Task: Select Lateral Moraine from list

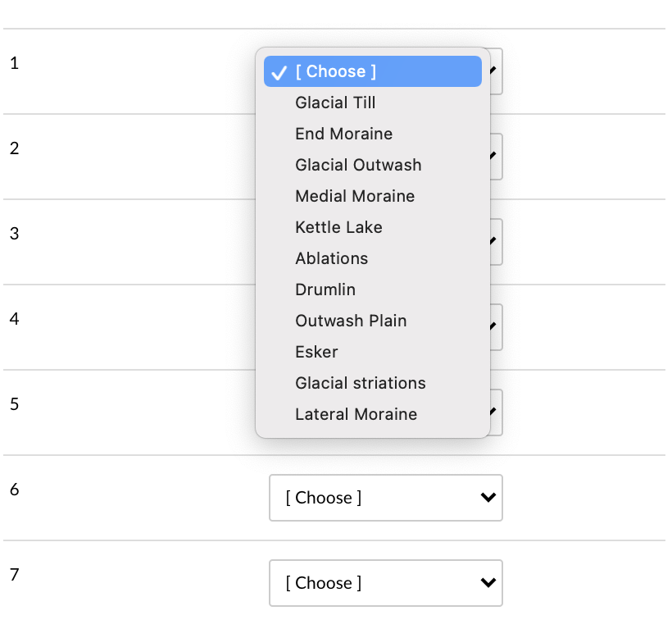Action: [356, 414]
